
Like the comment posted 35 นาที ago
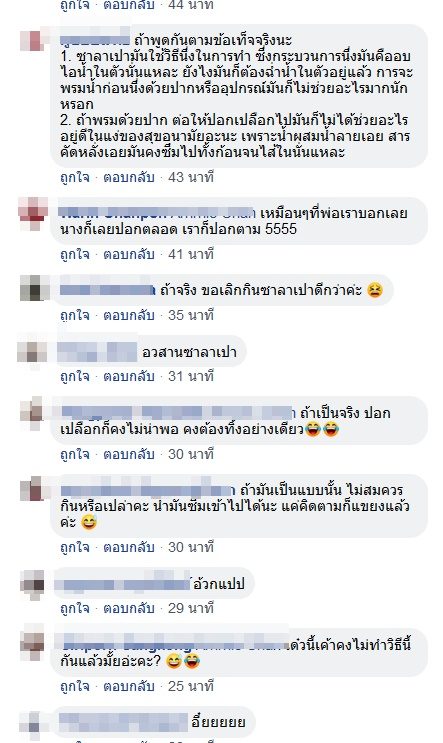tap(74, 315)
